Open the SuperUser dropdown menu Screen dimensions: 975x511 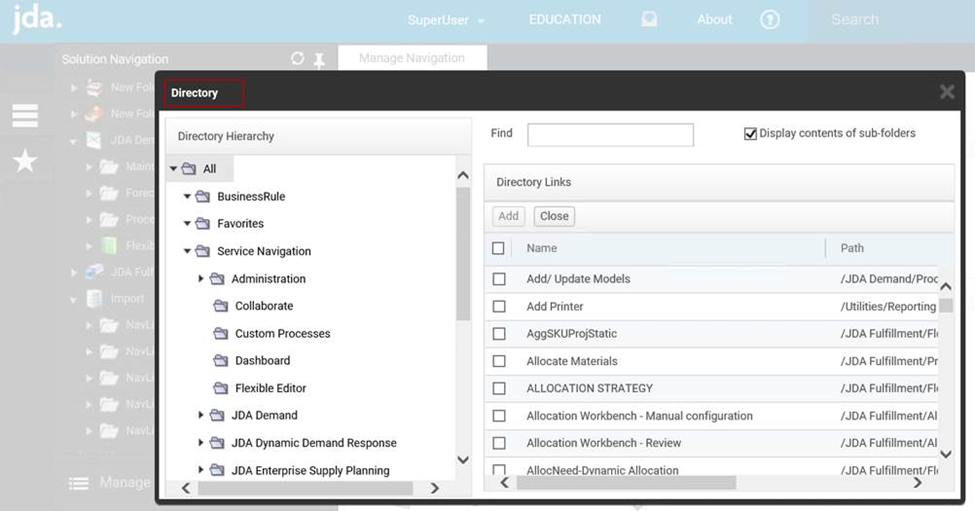coord(446,20)
